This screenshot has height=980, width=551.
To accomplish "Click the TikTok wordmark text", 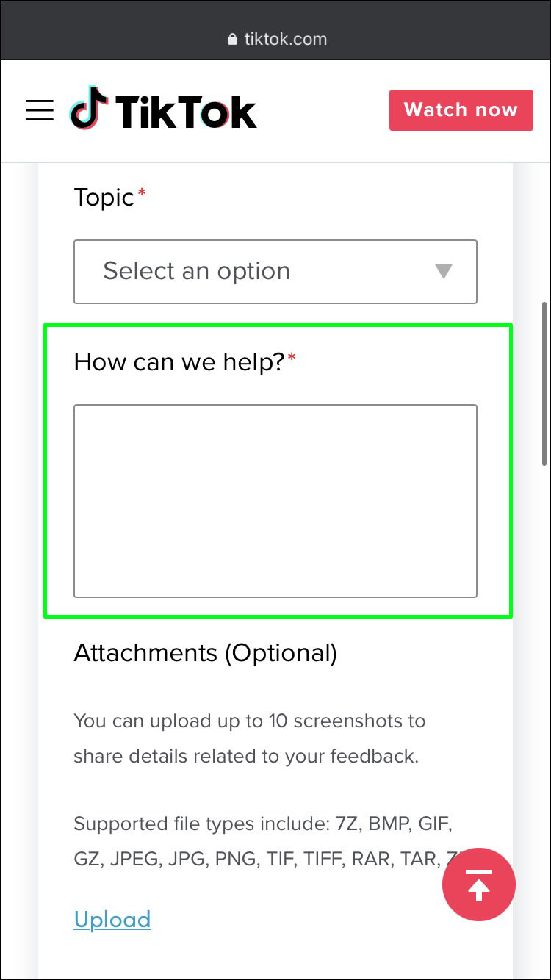I will coord(185,112).
